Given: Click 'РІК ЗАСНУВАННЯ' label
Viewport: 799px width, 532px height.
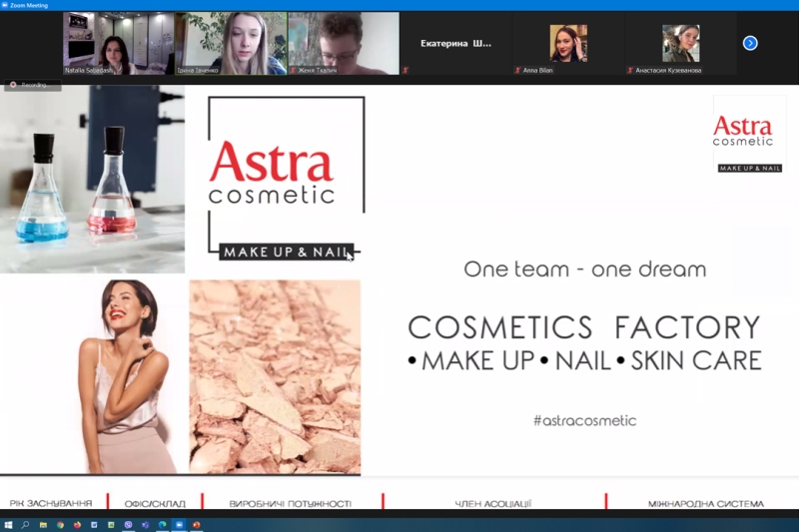Looking at the screenshot, I should [x=51, y=503].
